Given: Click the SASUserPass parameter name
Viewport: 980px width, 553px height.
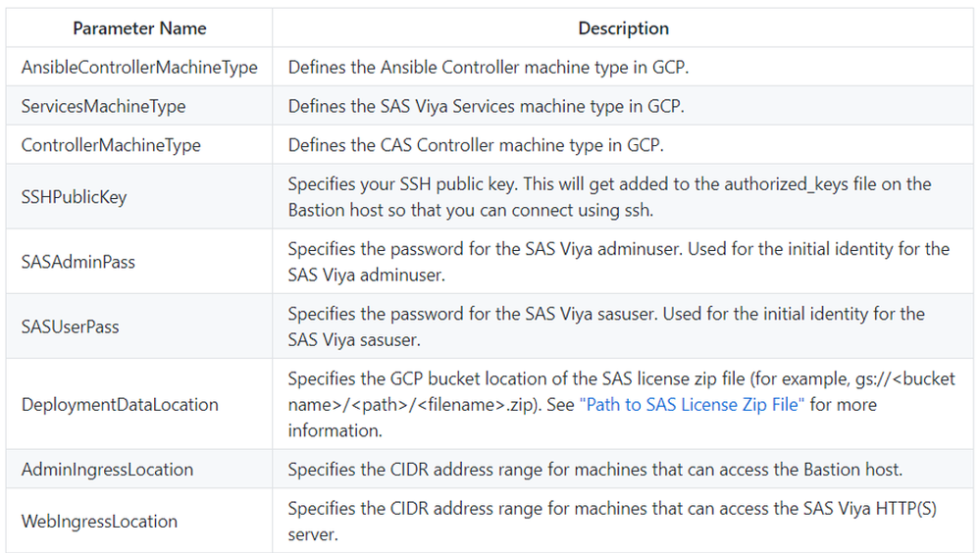Looking at the screenshot, I should (71, 327).
